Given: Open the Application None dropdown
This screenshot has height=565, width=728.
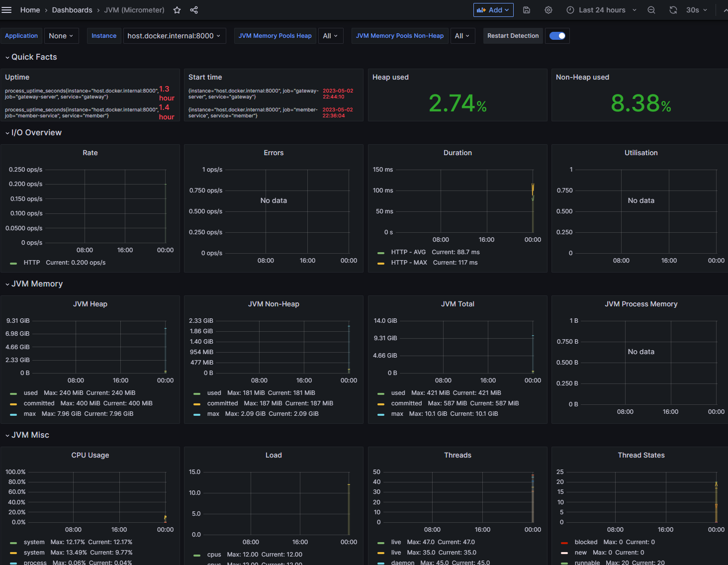Looking at the screenshot, I should (62, 36).
